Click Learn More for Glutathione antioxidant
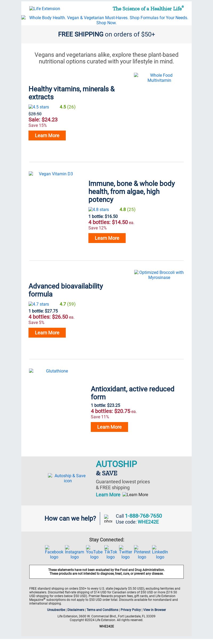 109,427
